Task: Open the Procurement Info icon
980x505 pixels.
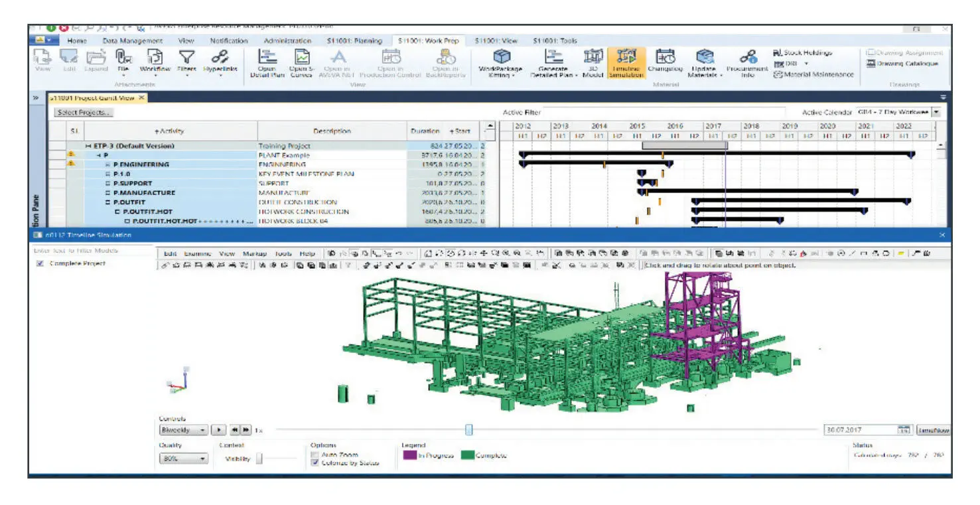Action: [747, 63]
